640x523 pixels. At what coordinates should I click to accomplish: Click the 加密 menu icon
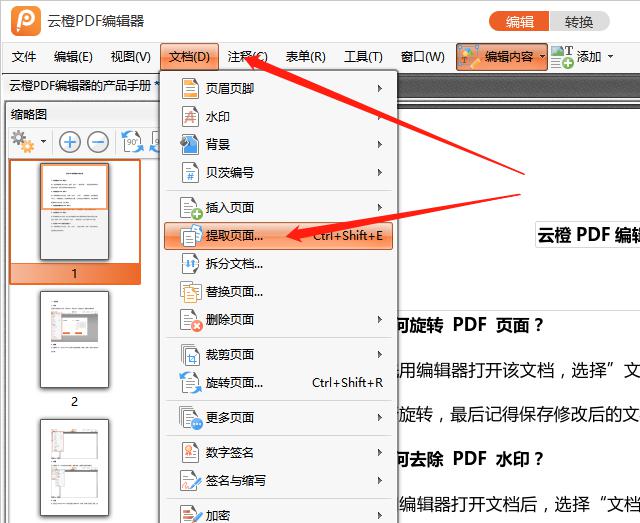[x=191, y=514]
